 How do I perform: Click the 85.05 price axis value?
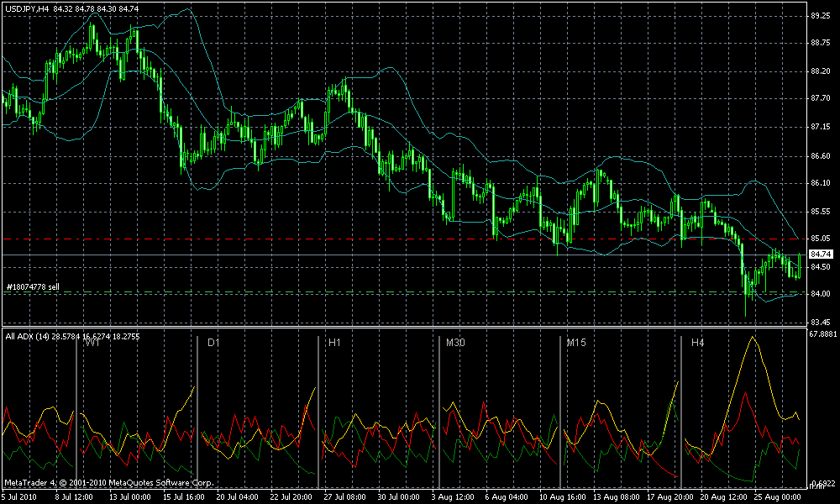click(821, 239)
